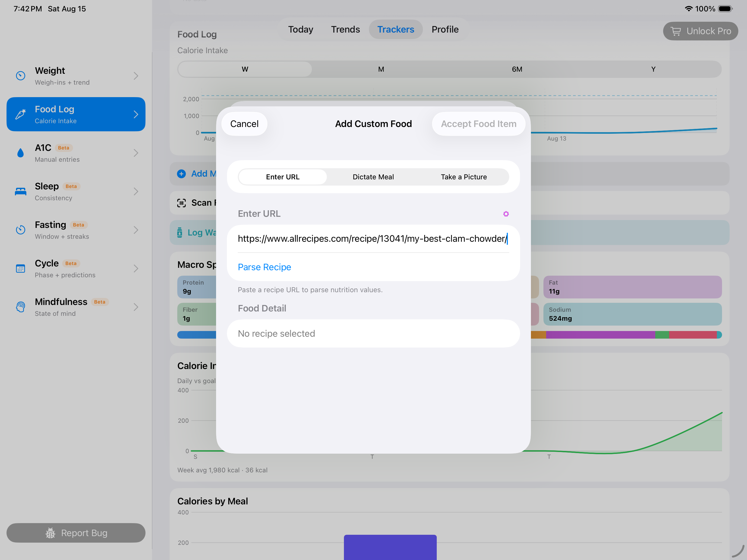Screen dimensions: 747x560
Task: Cancel the Add Custom Food dialog
Action: tap(244, 124)
